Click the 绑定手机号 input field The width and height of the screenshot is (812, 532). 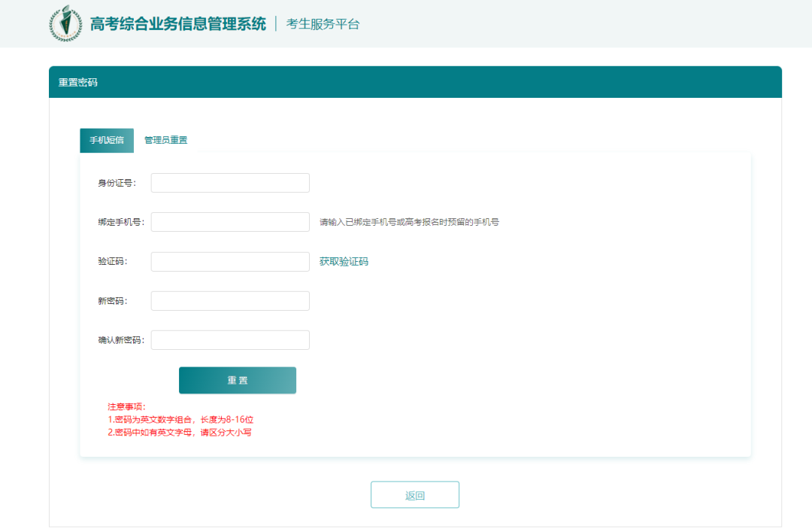tap(229, 221)
